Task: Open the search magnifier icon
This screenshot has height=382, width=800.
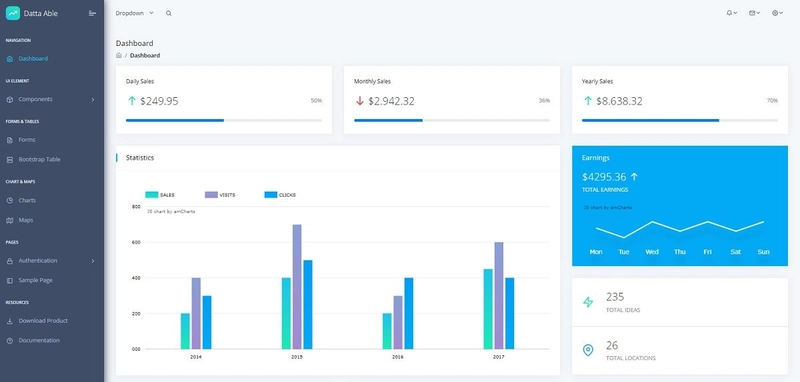Action: click(x=169, y=13)
